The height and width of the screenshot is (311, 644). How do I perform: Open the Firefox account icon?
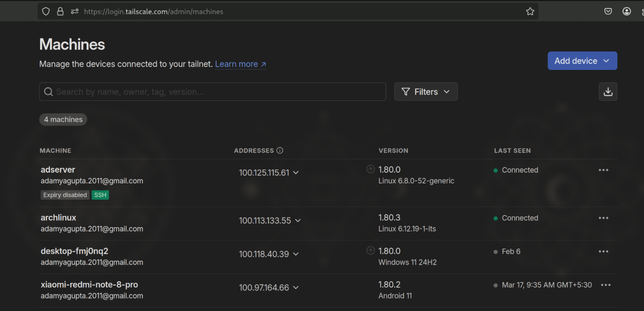pyautogui.click(x=627, y=12)
